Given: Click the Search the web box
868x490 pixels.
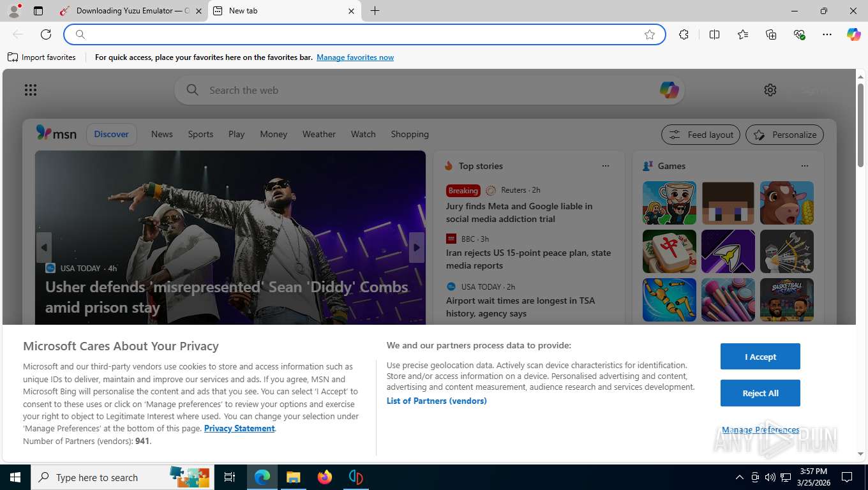Looking at the screenshot, I should point(429,90).
